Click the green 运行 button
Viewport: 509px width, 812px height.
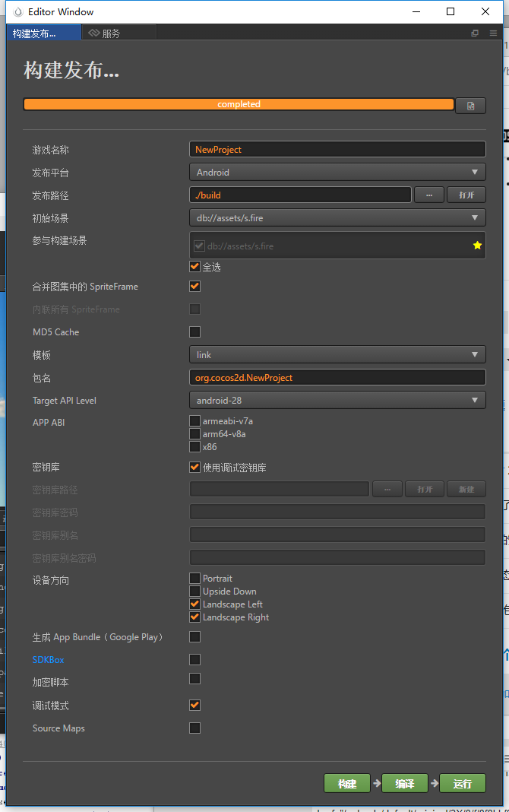(463, 784)
